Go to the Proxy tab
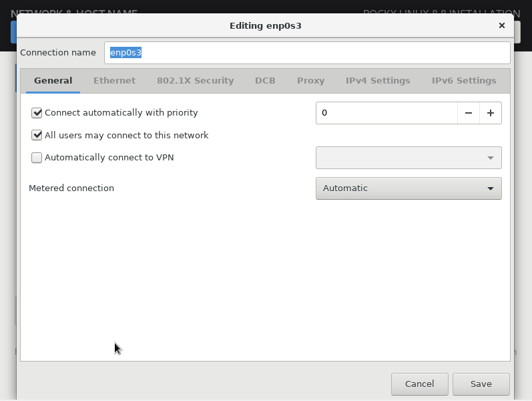The height and width of the screenshot is (401, 532). 310,80
